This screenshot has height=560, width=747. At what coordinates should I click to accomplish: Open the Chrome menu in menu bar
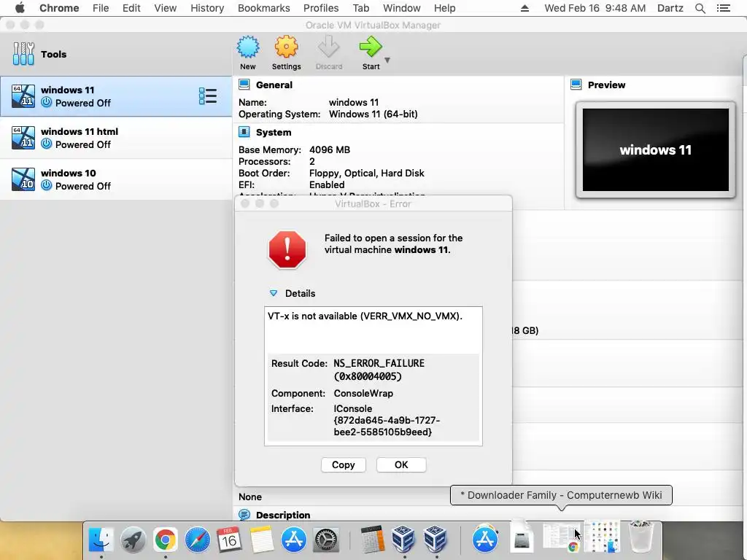tap(59, 8)
